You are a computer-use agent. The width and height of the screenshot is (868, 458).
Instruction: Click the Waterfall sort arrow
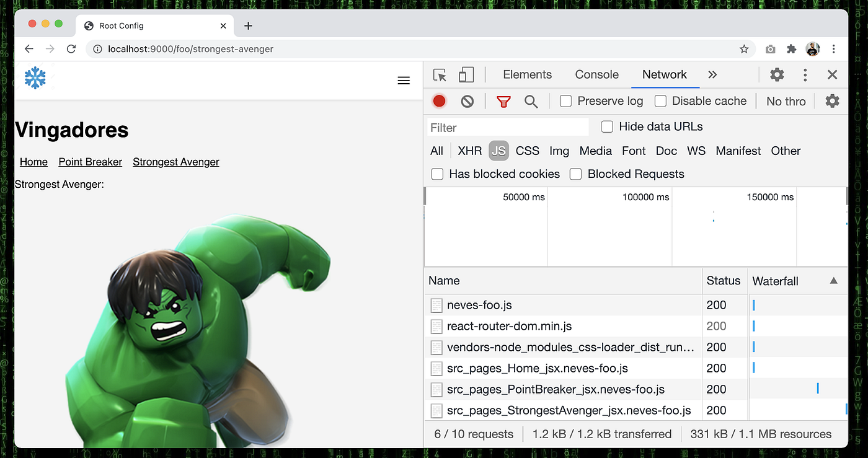833,281
